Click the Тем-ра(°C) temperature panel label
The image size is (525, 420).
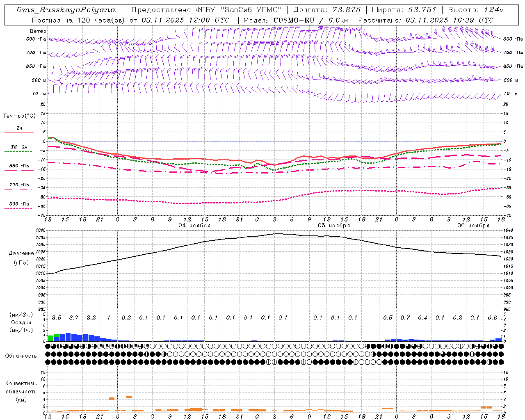[x=19, y=116]
